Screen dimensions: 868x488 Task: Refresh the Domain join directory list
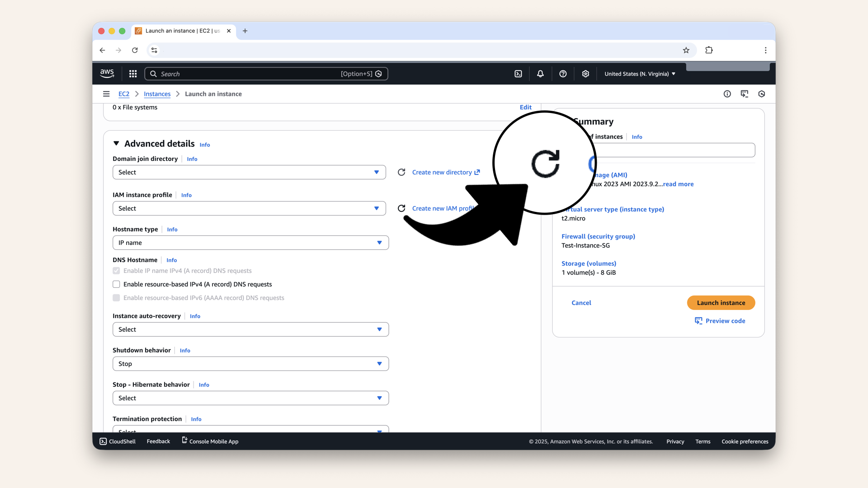(x=401, y=172)
